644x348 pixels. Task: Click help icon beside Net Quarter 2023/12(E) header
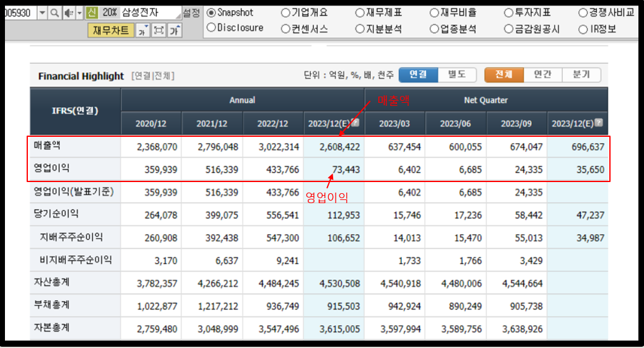coord(599,123)
